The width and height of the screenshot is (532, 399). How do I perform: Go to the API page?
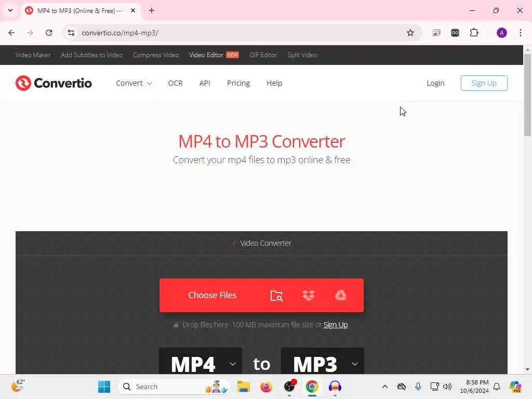[x=205, y=83]
